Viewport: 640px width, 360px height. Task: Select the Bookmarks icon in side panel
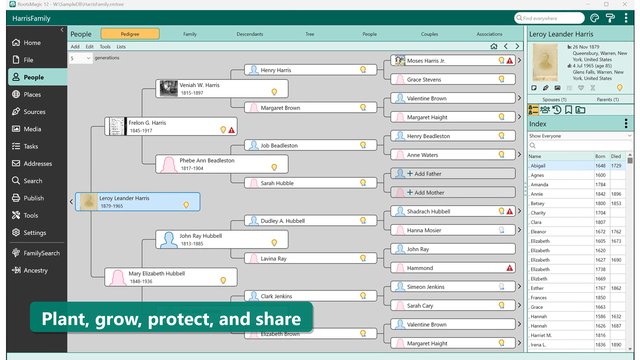pyautogui.click(x=568, y=109)
